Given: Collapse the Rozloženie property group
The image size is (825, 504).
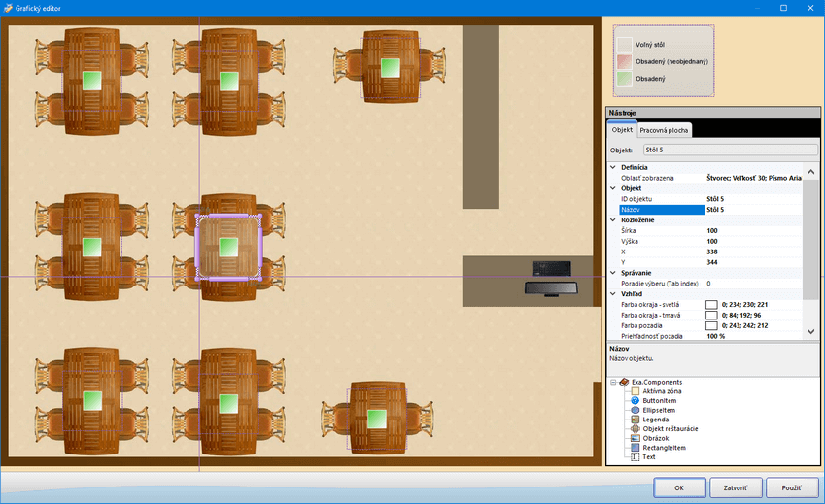Looking at the screenshot, I should pyautogui.click(x=612, y=219).
